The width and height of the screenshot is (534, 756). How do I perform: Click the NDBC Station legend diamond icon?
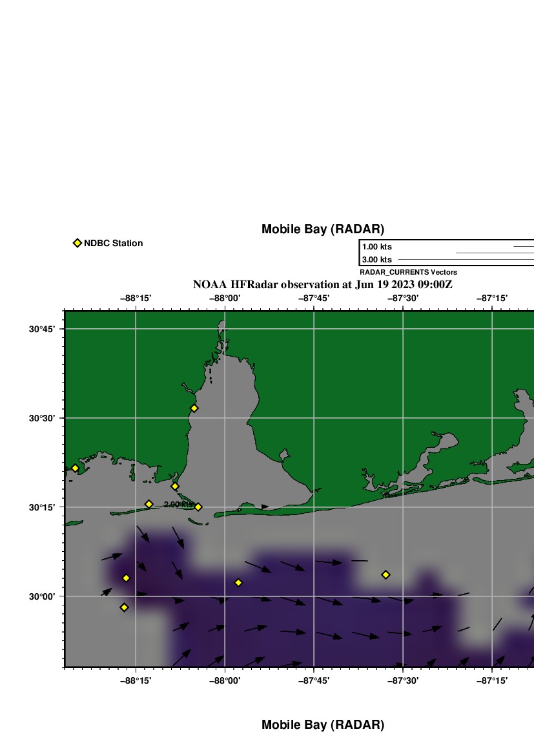click(x=77, y=243)
